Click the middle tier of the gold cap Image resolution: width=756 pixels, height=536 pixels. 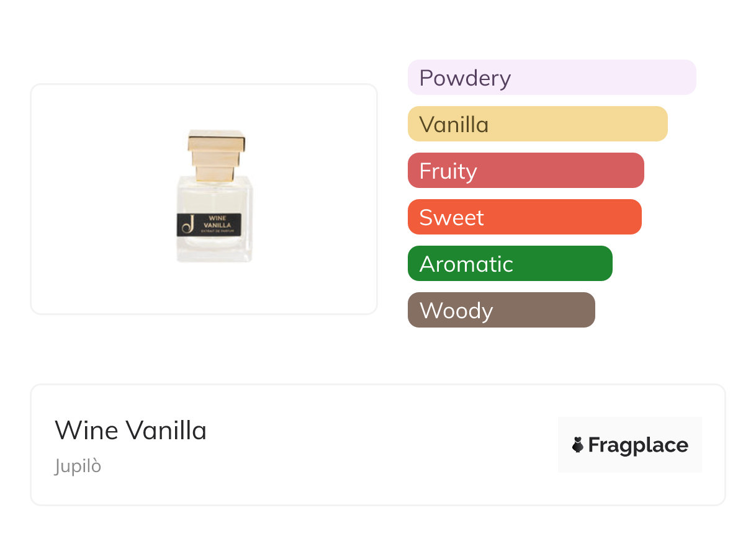214,159
